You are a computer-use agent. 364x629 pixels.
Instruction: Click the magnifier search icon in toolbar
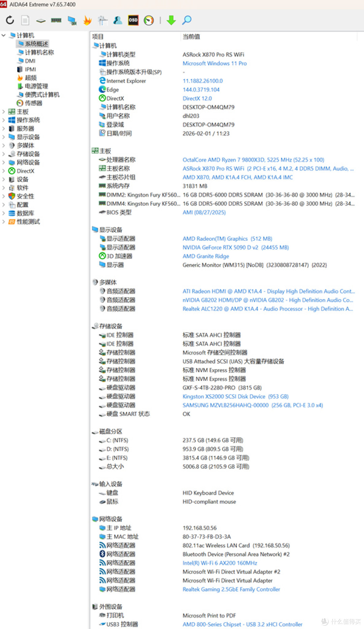pos(187,20)
